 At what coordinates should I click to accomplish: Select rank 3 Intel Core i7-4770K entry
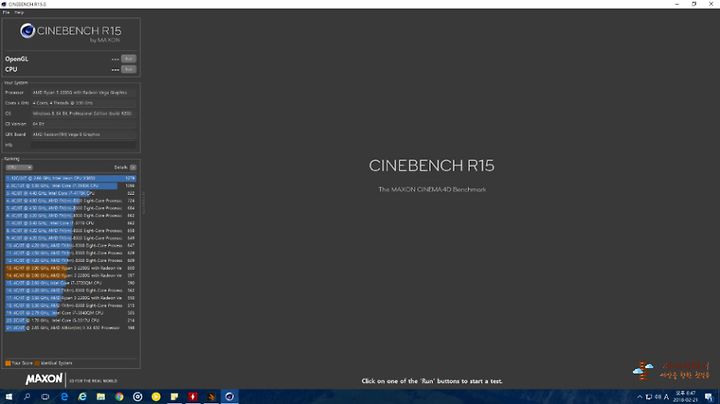(x=71, y=193)
